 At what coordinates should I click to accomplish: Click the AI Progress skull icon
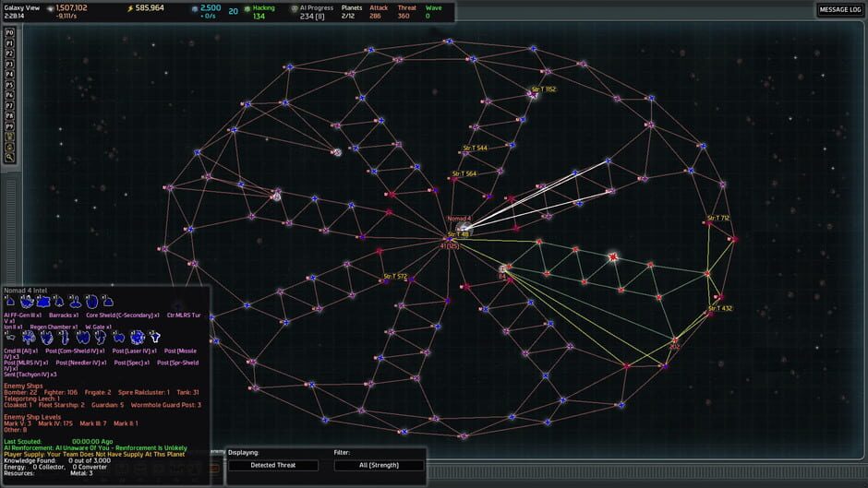[294, 9]
